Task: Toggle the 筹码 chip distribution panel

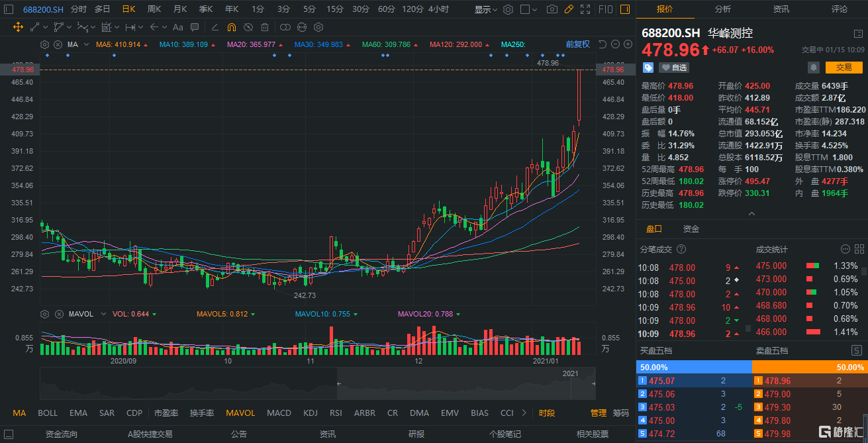Action: coord(620,413)
